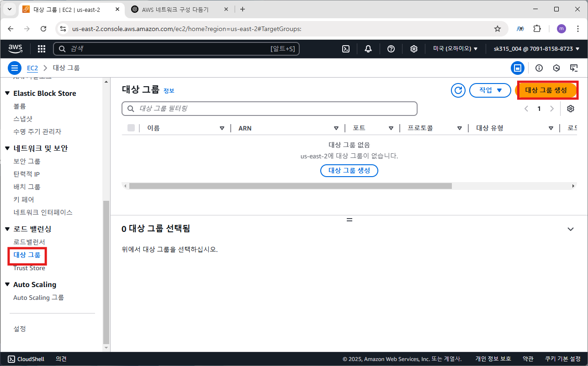Reload the browser page
Image resolution: width=588 pixels, height=366 pixels.
(43, 29)
